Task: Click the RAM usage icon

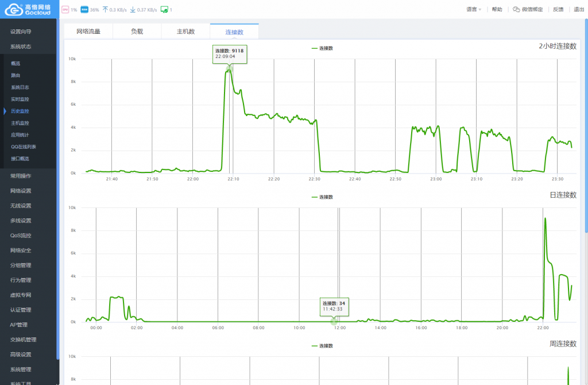Action: click(84, 10)
